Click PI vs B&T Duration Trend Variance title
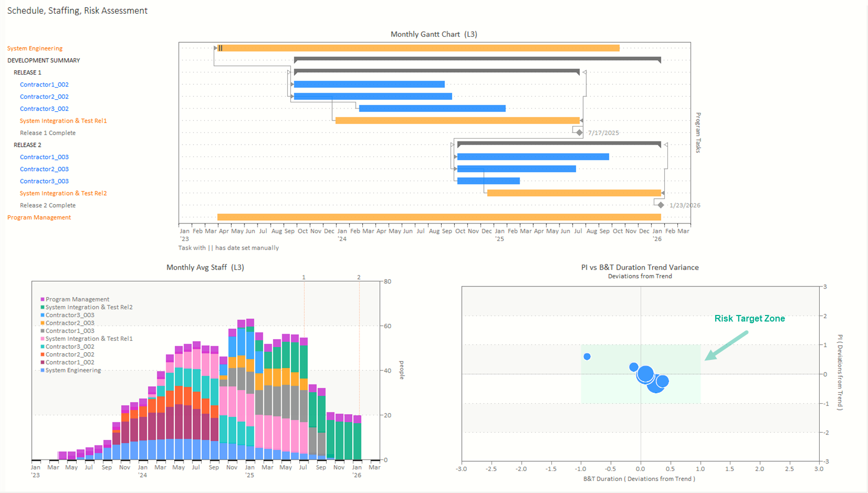 coord(640,267)
